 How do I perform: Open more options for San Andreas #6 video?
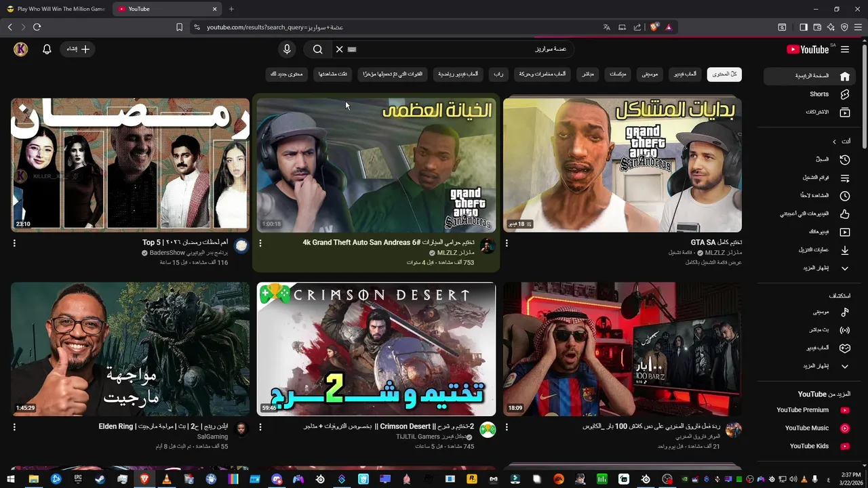(x=260, y=243)
